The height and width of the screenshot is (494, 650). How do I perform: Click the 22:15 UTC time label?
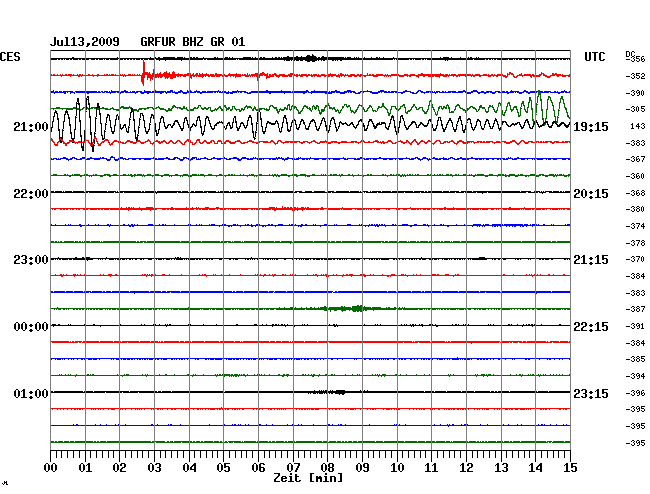[x=591, y=327]
